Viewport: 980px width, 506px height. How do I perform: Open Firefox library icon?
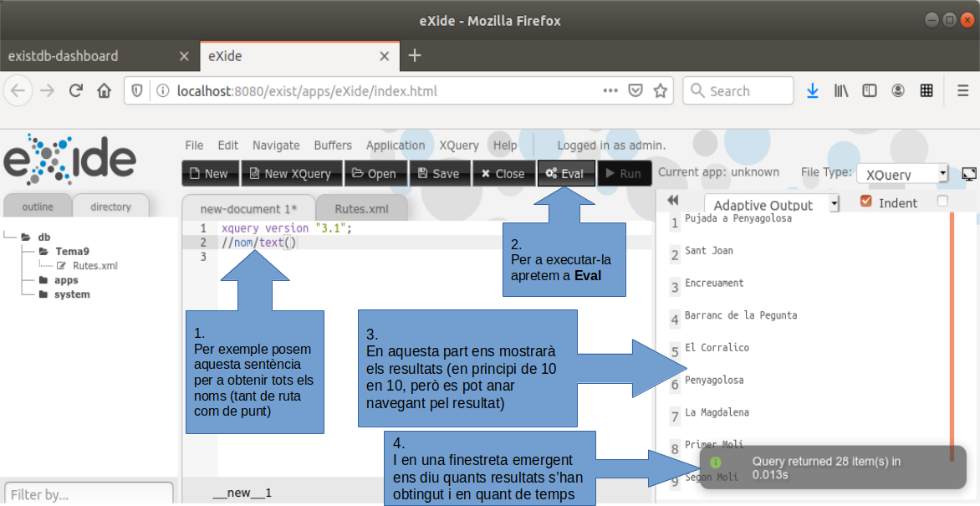click(x=841, y=90)
